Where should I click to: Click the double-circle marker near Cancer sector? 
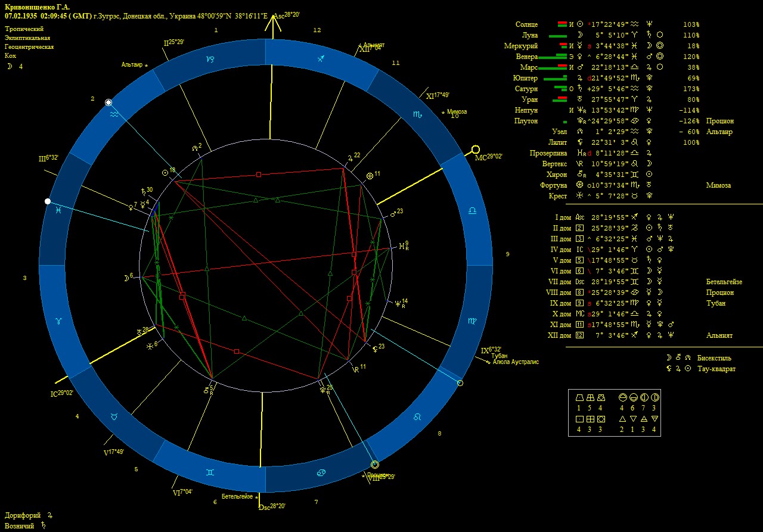[375, 465]
